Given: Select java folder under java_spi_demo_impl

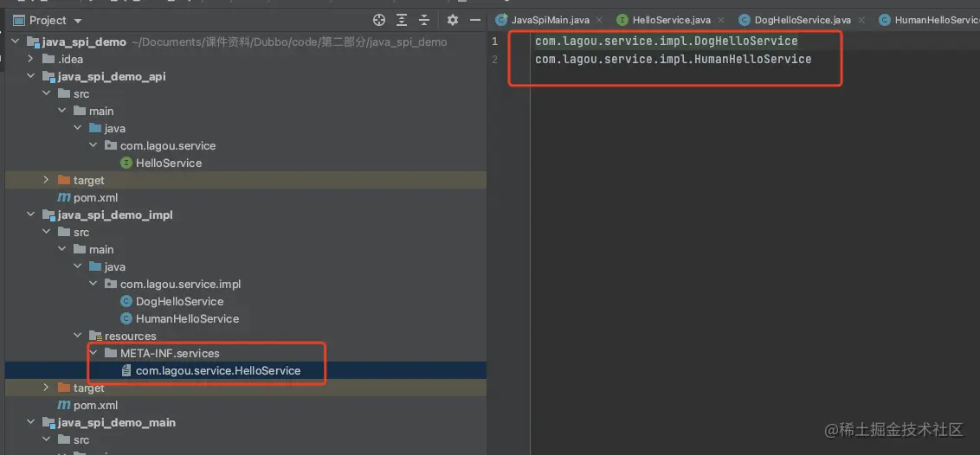Looking at the screenshot, I should click(x=115, y=267).
